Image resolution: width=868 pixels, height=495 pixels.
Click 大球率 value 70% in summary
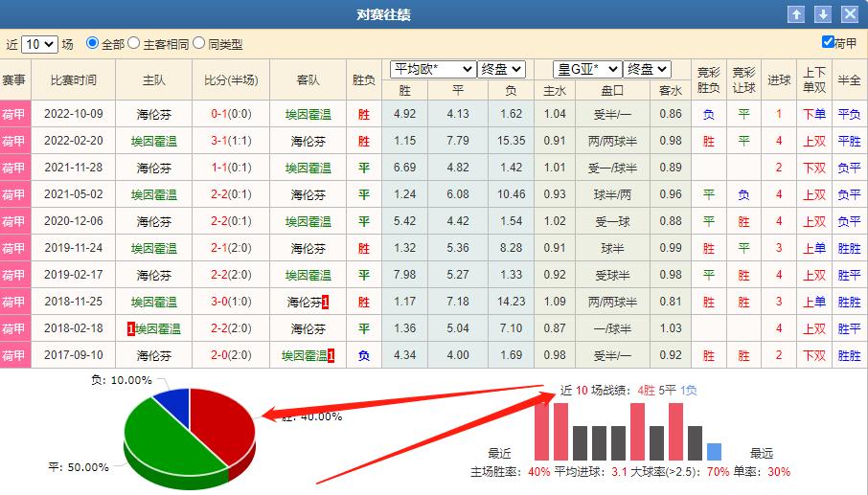pos(718,472)
